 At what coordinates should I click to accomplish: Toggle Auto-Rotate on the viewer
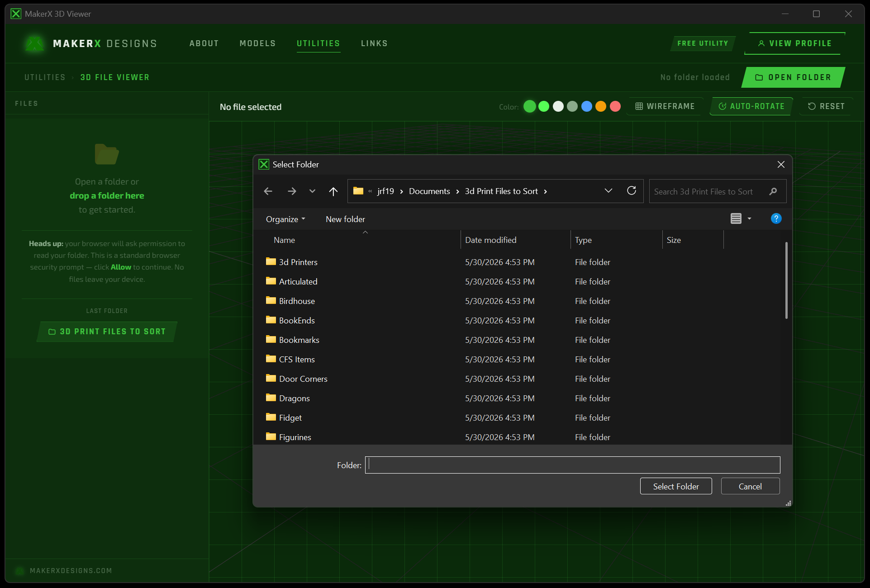pos(751,106)
